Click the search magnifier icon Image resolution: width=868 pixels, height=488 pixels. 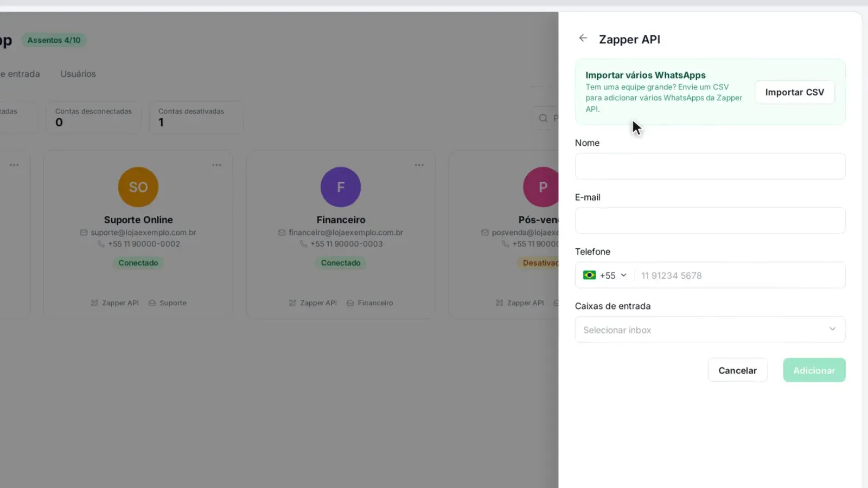coord(543,118)
